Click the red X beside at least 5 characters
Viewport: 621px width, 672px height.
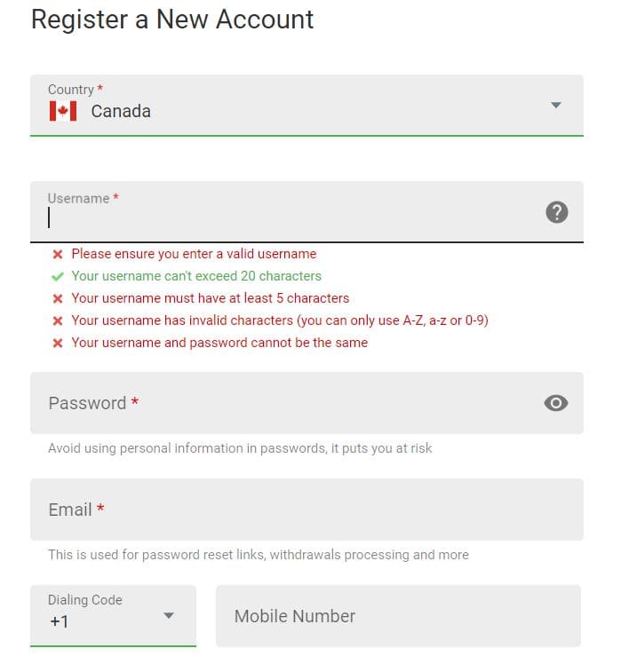click(58, 298)
